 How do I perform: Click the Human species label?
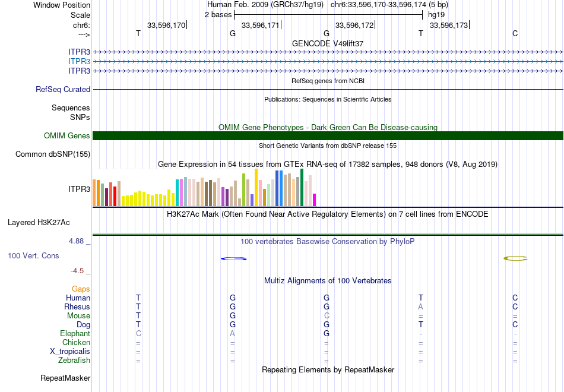pos(78,298)
